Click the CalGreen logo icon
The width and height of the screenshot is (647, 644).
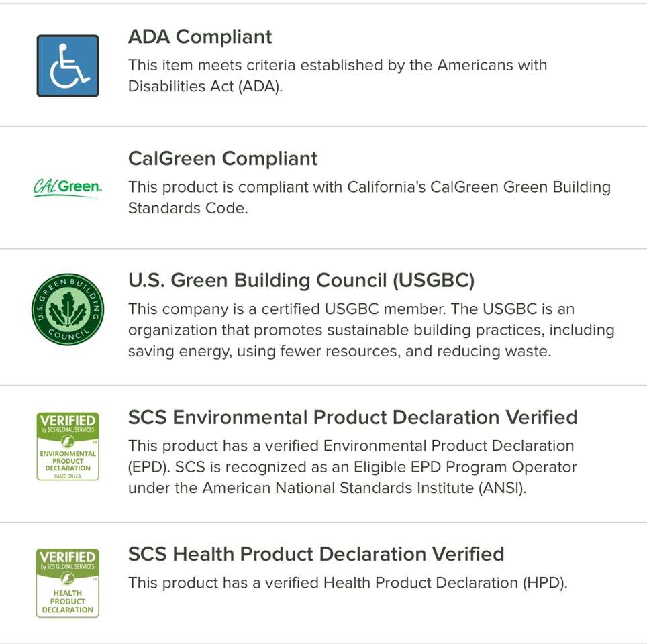coord(67,187)
